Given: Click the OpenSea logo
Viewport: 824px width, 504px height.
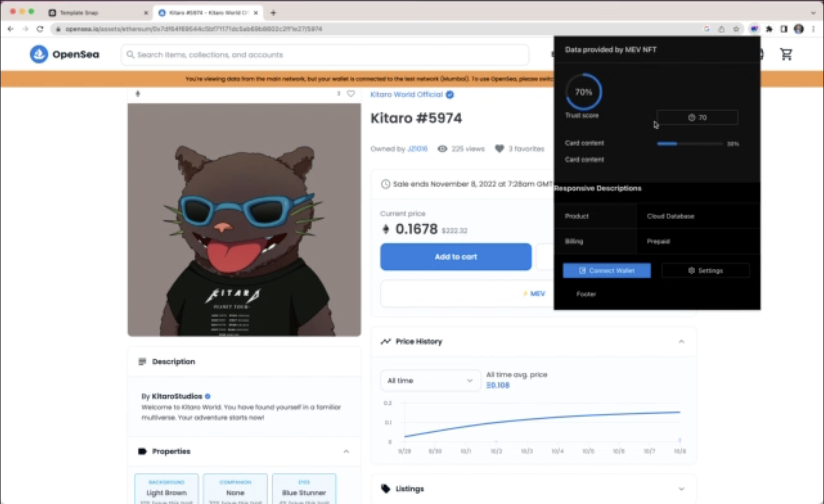Looking at the screenshot, I should point(64,54).
